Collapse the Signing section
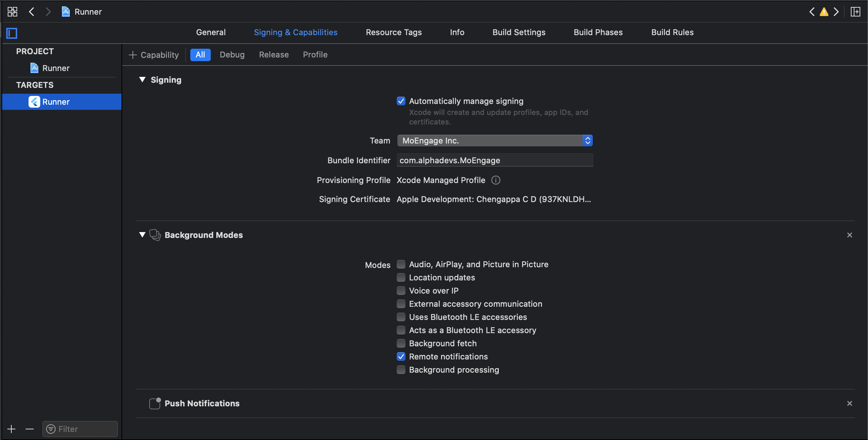This screenshot has width=868, height=440. [x=142, y=79]
